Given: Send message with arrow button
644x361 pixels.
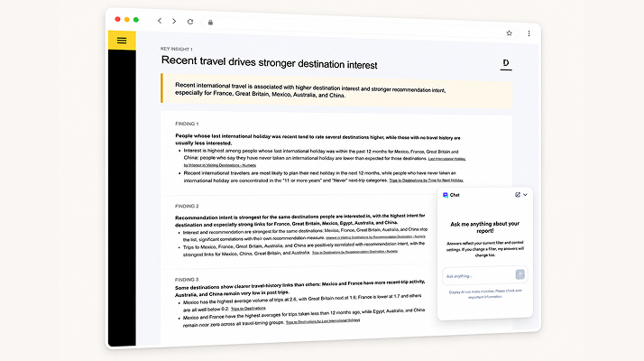Looking at the screenshot, I should click(x=520, y=274).
